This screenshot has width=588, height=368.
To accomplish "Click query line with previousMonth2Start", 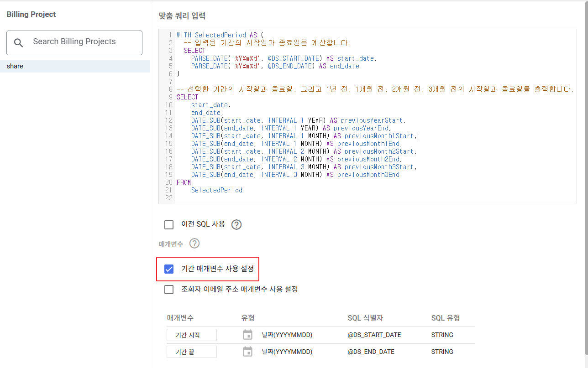I will pos(304,151).
